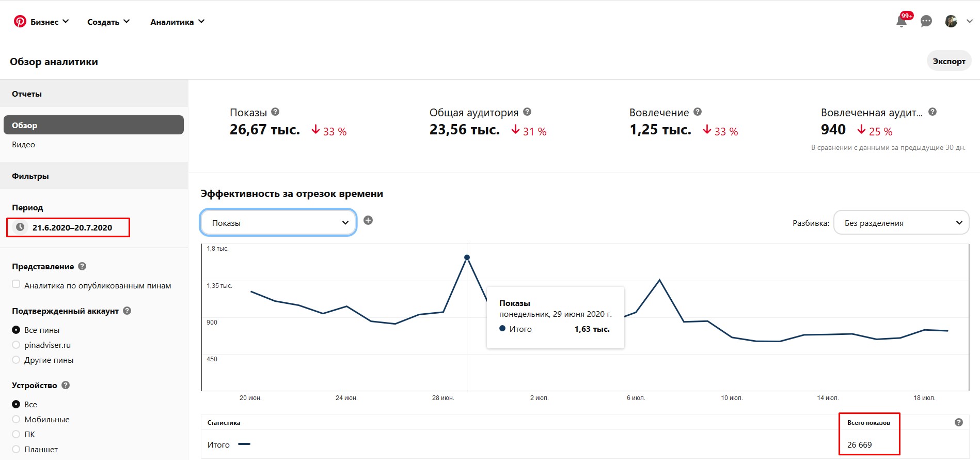Open the Показы metric dropdown
The height and width of the screenshot is (460, 980).
(x=278, y=223)
